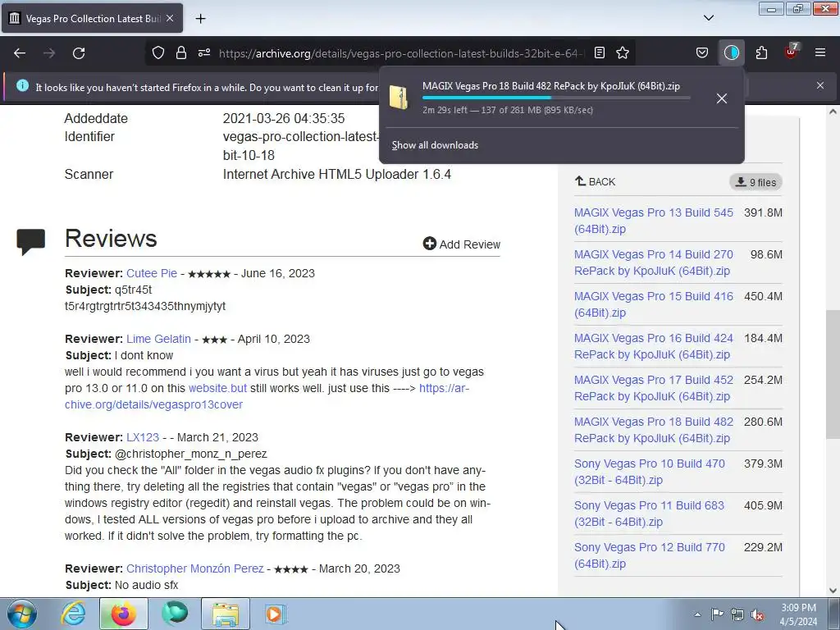
Task: Download MAGIX Vegas Pro 16 Build 424 zip
Action: (x=654, y=346)
